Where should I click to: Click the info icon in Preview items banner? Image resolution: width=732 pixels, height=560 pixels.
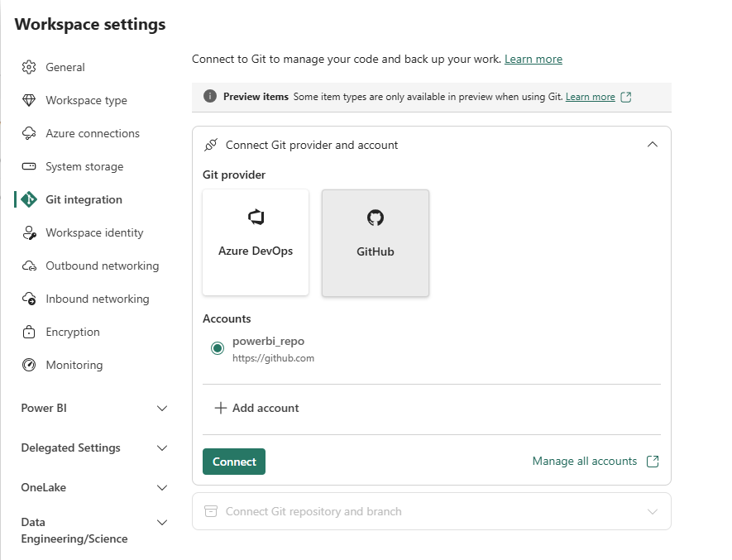click(210, 96)
